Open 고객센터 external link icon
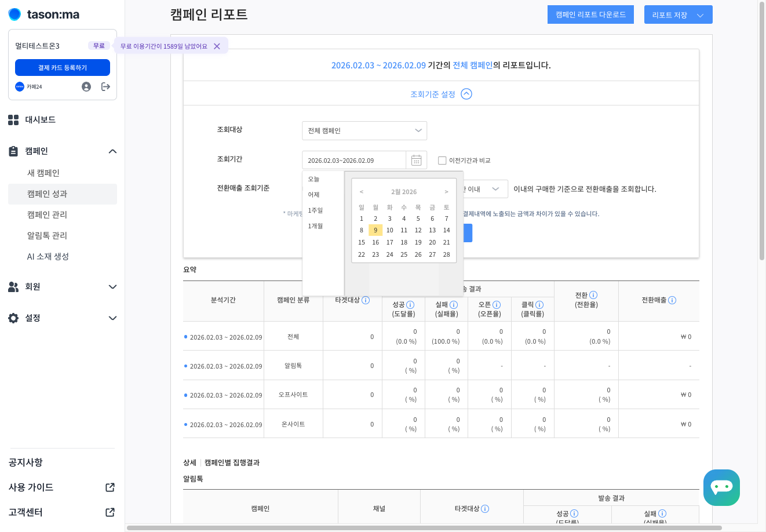Image resolution: width=766 pixels, height=532 pixels. (x=110, y=512)
